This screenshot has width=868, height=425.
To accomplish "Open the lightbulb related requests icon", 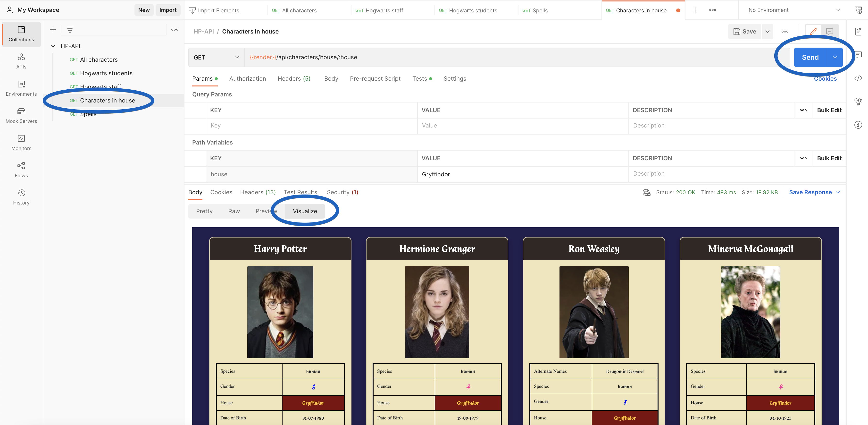I will coord(858,101).
